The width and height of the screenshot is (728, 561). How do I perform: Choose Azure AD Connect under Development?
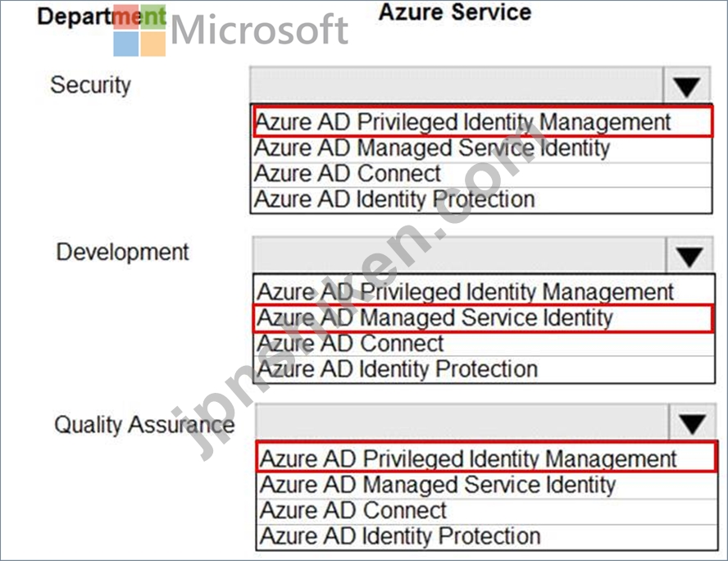(x=484, y=344)
